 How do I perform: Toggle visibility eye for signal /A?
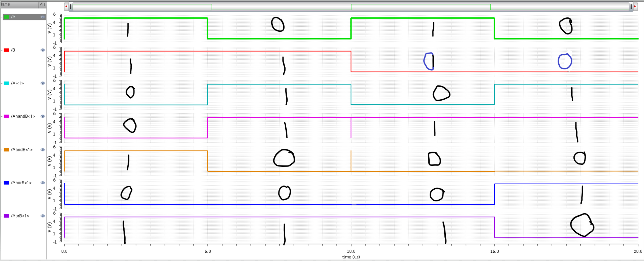(43, 17)
